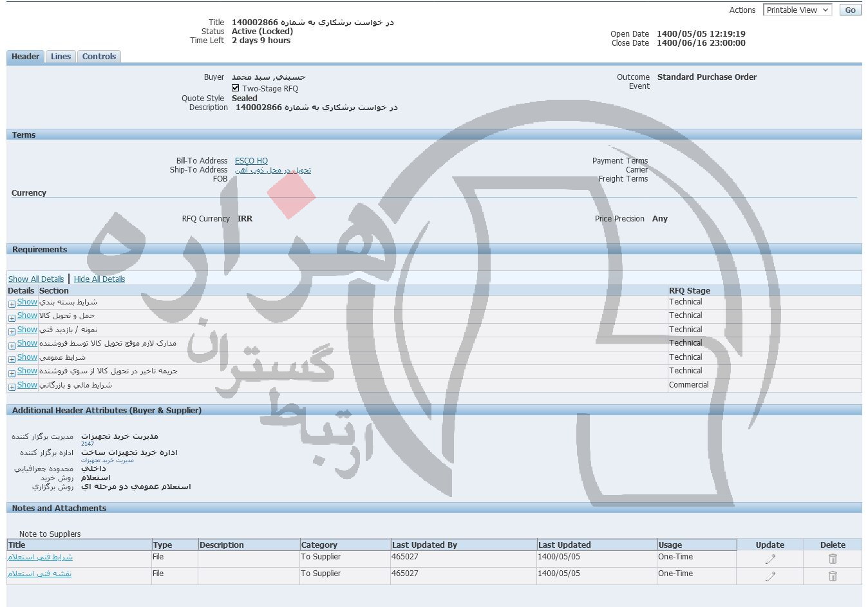Open the Actions dropdown showing Printable View
This screenshot has width=868, height=607.
797,10
